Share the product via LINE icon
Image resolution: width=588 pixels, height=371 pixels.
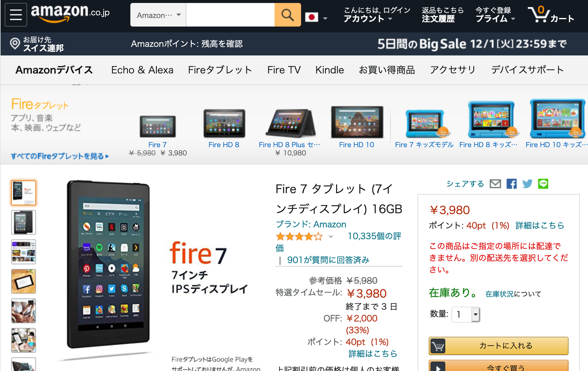(x=543, y=184)
